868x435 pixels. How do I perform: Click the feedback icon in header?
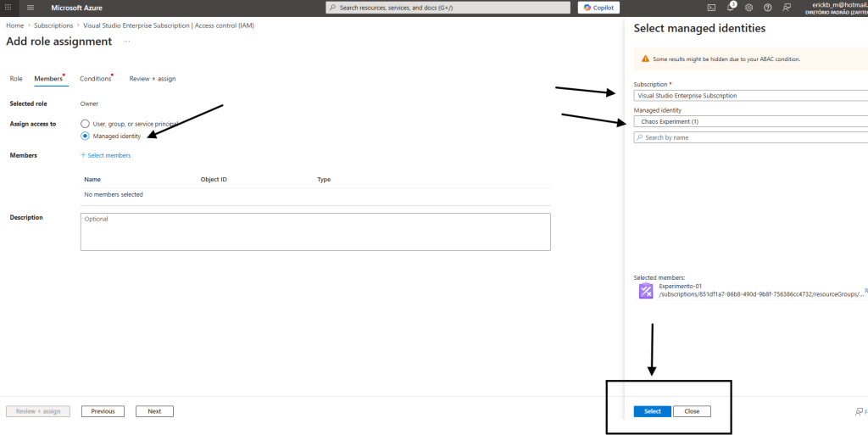pos(787,8)
